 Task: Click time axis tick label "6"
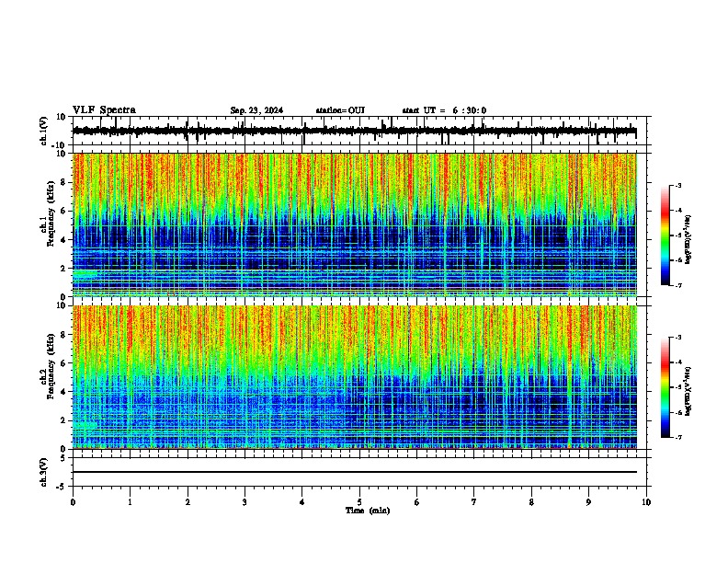coord(417,502)
